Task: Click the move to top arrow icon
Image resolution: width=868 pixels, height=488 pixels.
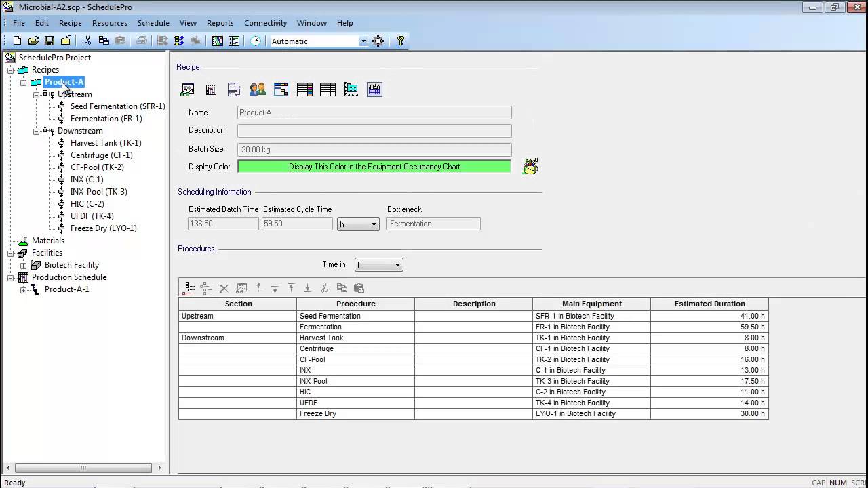Action: click(291, 288)
